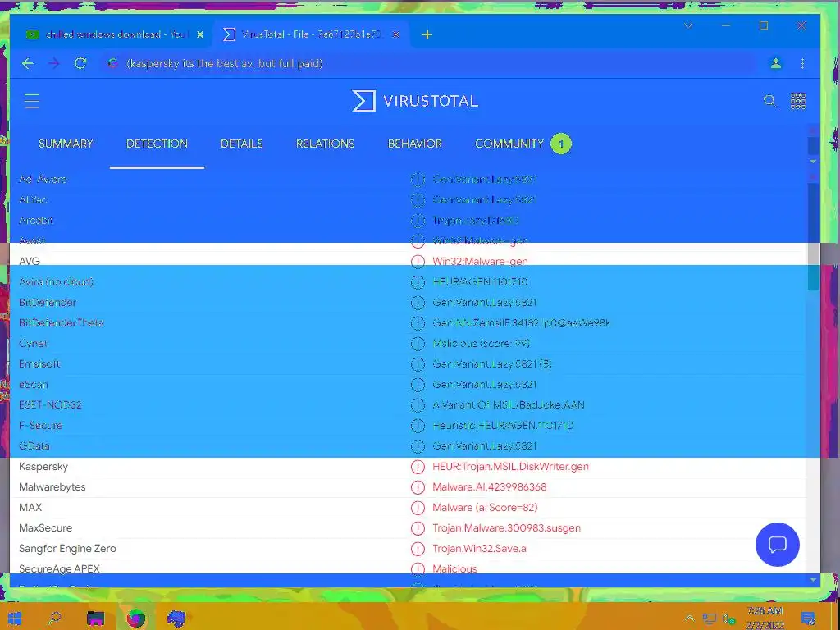This screenshot has width=840, height=630.
Task: Select the Malwarebytes engine name
Action: coord(52,487)
